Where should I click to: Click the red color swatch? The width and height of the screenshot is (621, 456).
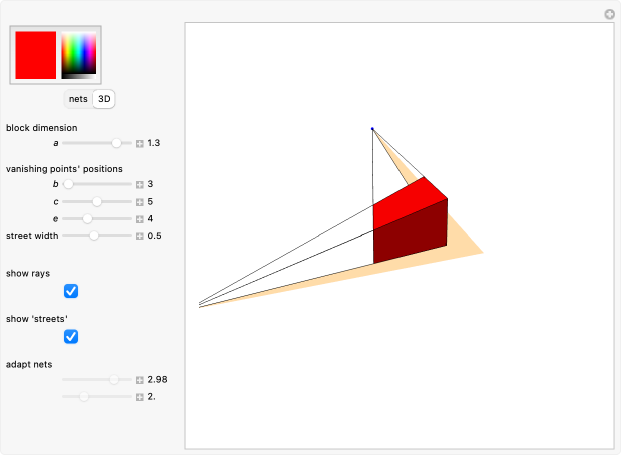36,55
